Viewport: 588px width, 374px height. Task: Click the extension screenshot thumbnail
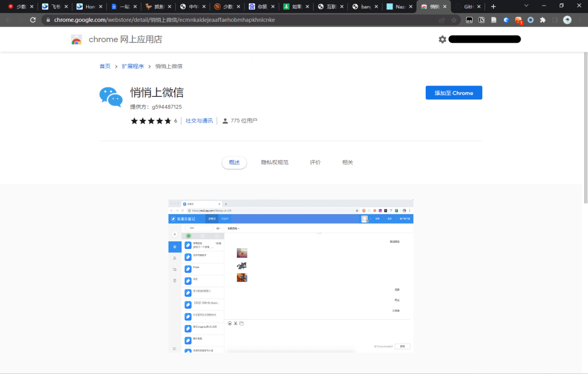[x=291, y=274]
